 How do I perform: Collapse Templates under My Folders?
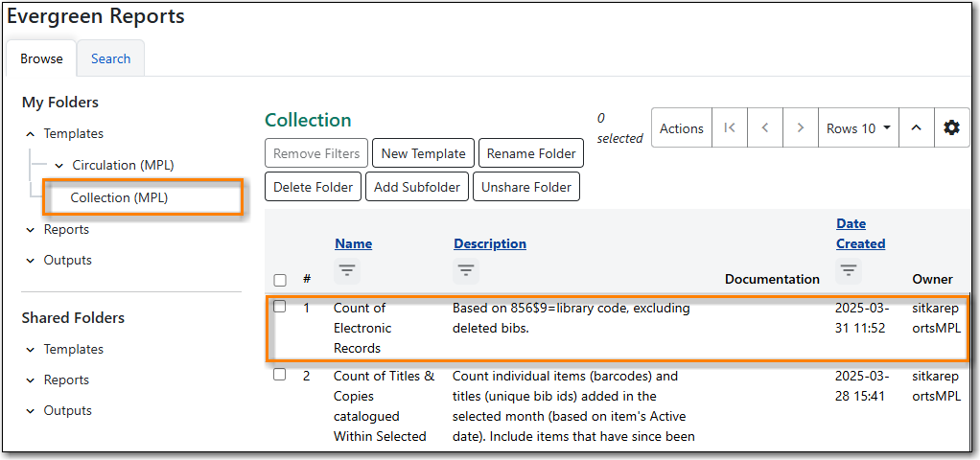pyautogui.click(x=31, y=134)
